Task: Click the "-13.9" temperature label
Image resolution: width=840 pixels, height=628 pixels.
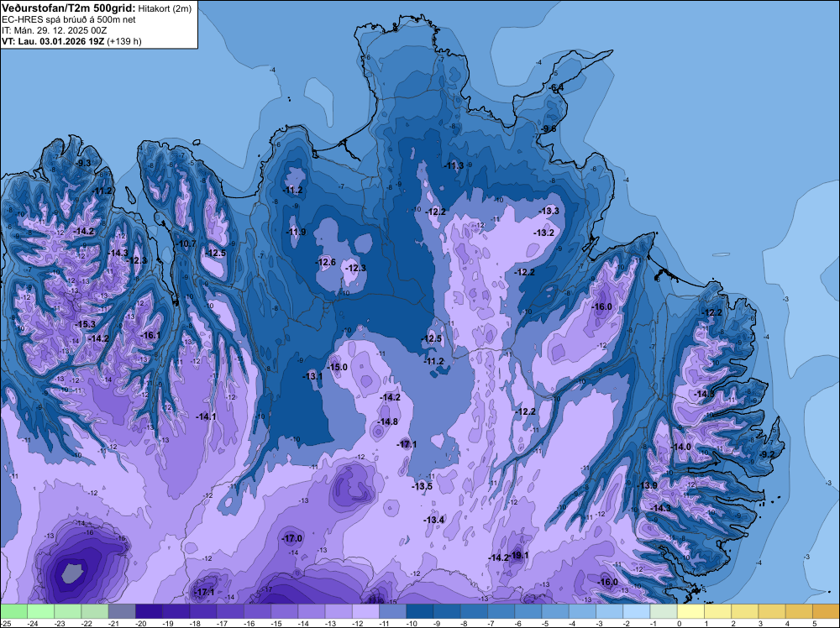Action: pyautogui.click(x=647, y=485)
